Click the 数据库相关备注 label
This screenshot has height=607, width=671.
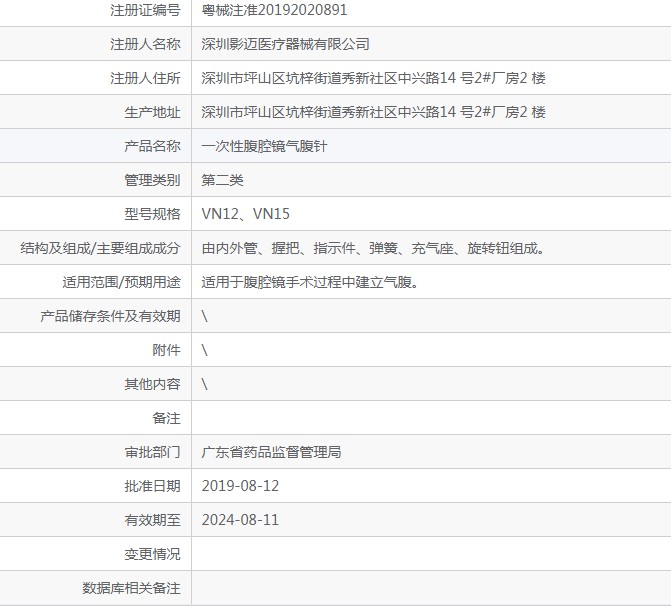[x=131, y=588]
